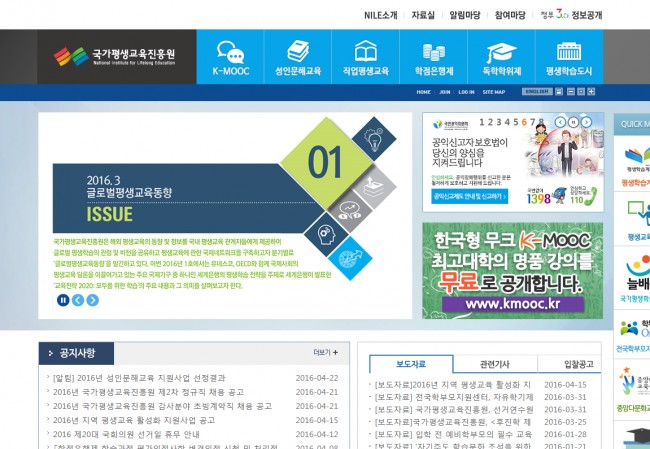Open notice 제2차 정규직 채용 공고
650x449 pixels.
(148, 392)
